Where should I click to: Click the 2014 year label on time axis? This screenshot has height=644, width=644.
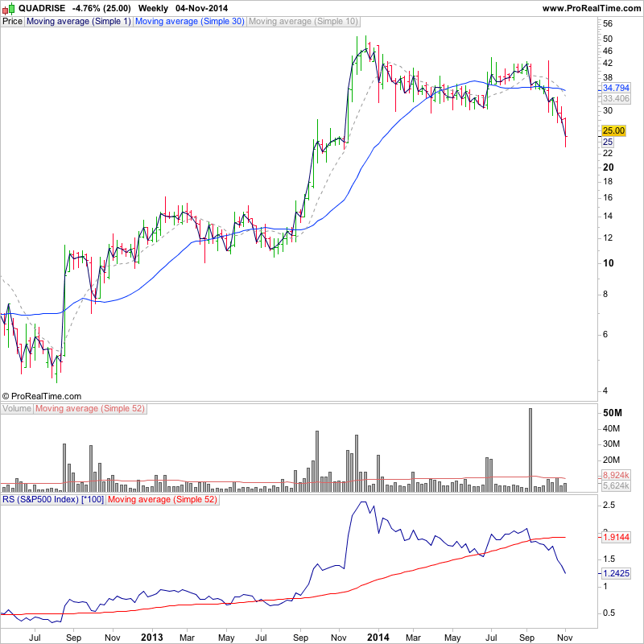(x=378, y=638)
